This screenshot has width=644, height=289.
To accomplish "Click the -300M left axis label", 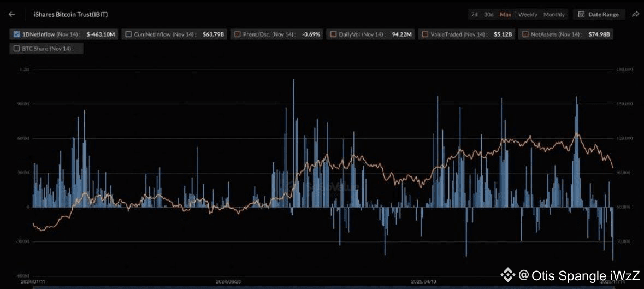I will pos(22,242).
